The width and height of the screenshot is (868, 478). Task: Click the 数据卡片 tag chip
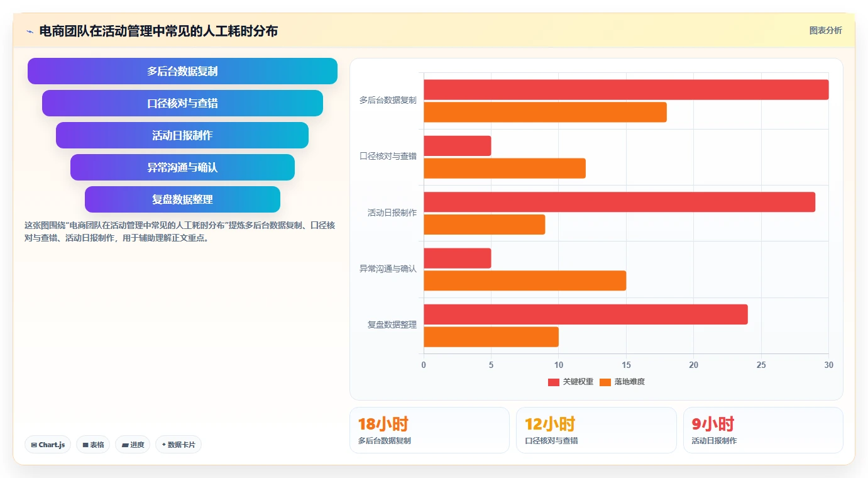[x=179, y=445]
